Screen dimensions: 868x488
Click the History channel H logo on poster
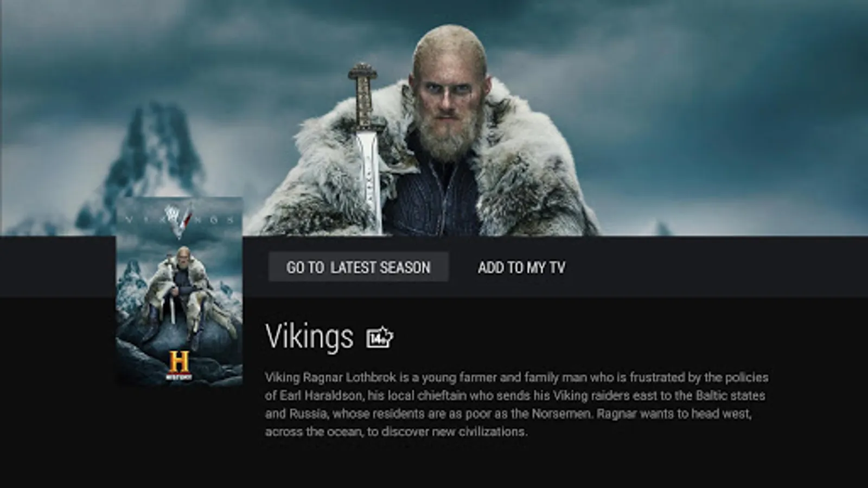coord(178,362)
